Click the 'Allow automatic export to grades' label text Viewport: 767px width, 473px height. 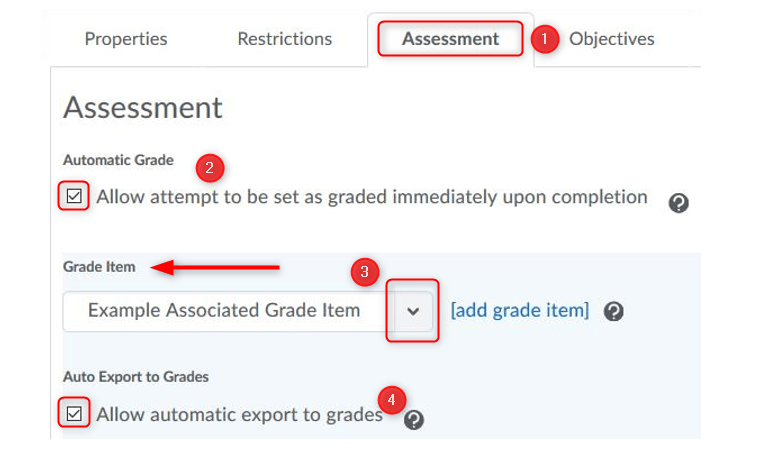click(239, 414)
